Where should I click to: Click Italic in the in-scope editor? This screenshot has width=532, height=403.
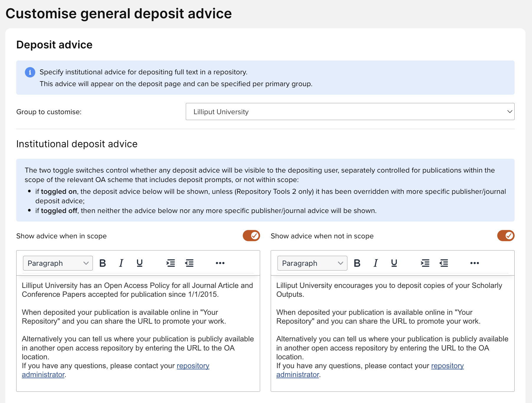coord(121,263)
